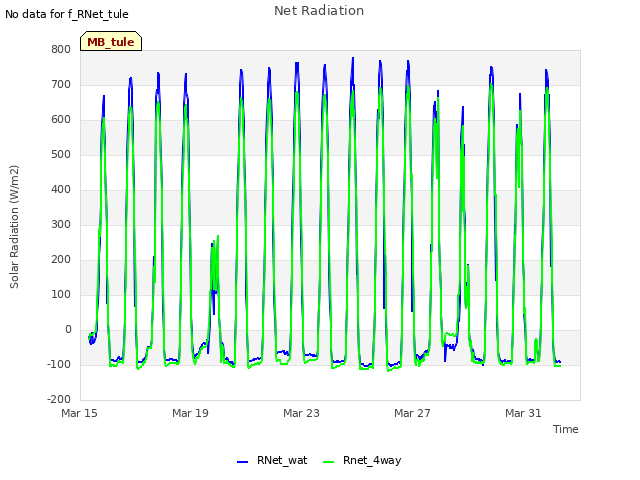Click the 100 y-axis tick label
The image size is (640, 480).
61,294
